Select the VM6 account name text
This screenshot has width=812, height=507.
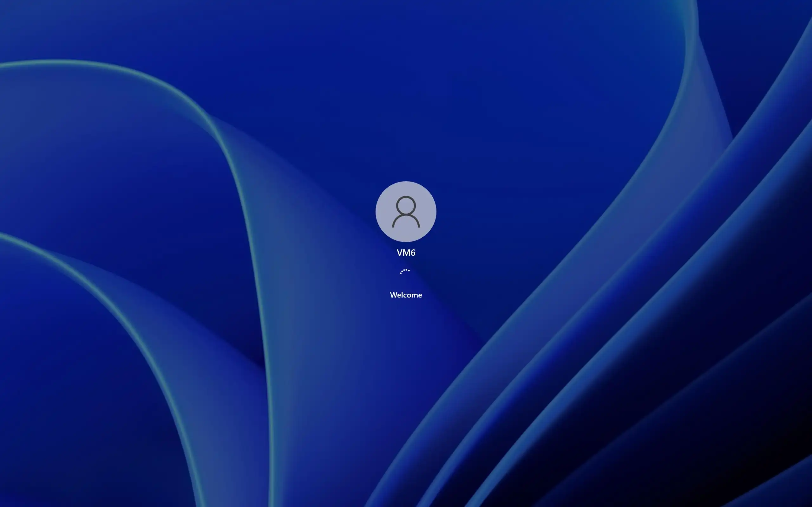[x=406, y=253]
